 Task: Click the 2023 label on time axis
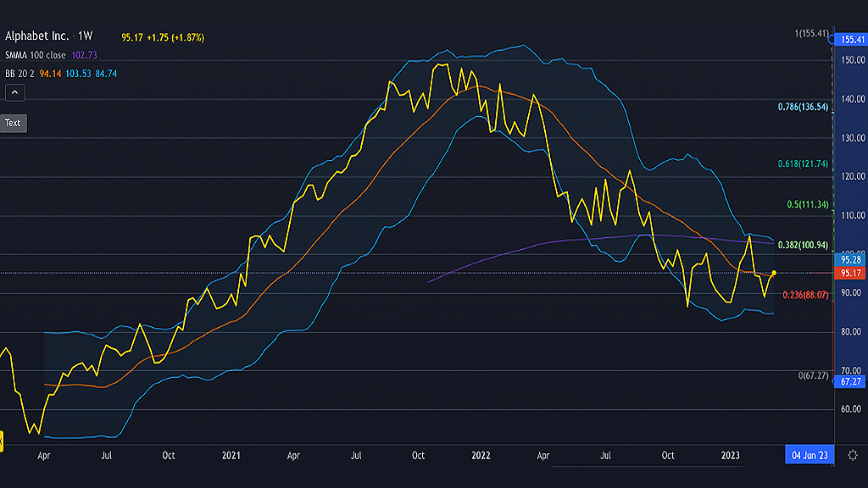730,455
